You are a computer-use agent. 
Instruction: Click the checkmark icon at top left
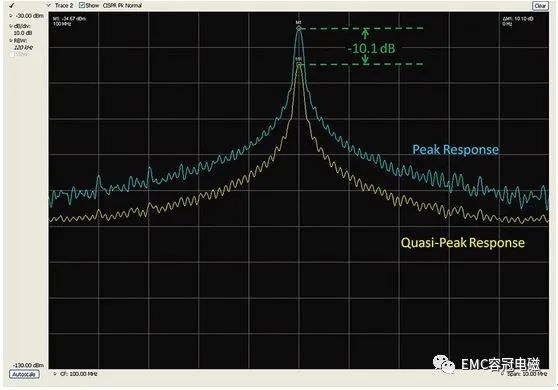tap(11, 6)
